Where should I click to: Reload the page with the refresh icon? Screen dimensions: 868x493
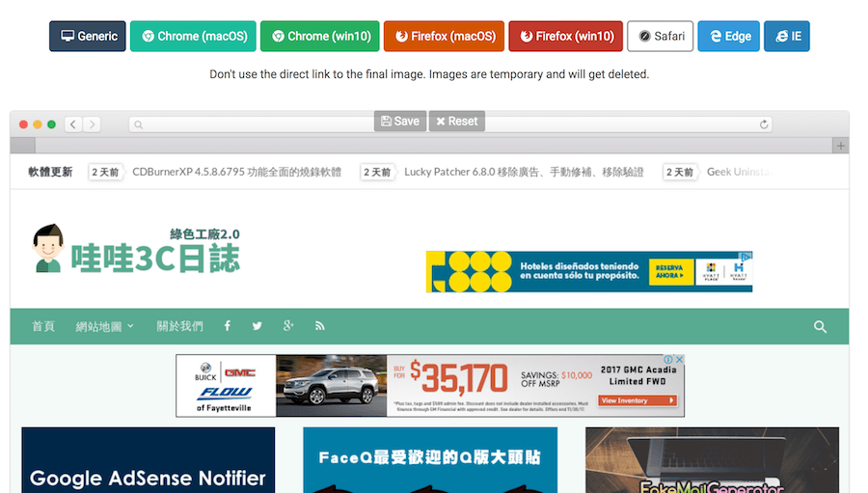pyautogui.click(x=764, y=124)
